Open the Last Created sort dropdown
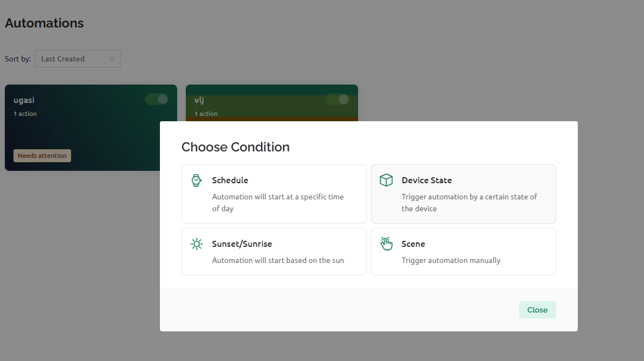 pos(78,59)
